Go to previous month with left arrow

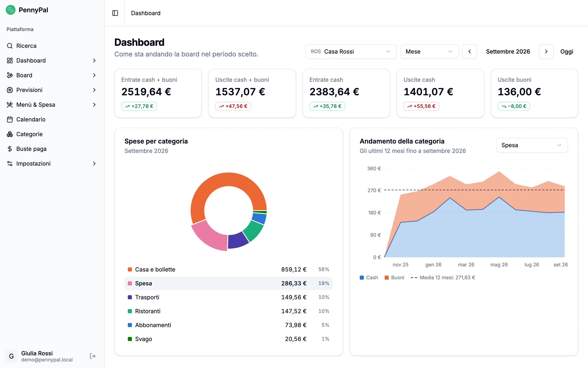[x=469, y=52]
